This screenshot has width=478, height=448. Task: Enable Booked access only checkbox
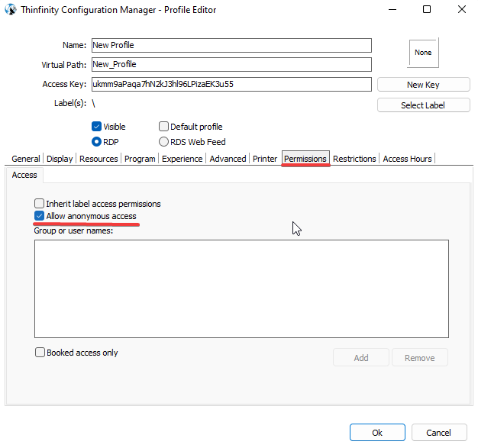point(40,353)
